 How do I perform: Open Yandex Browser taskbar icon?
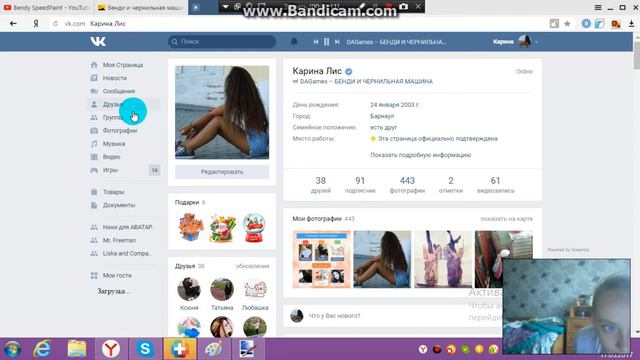coord(111,349)
